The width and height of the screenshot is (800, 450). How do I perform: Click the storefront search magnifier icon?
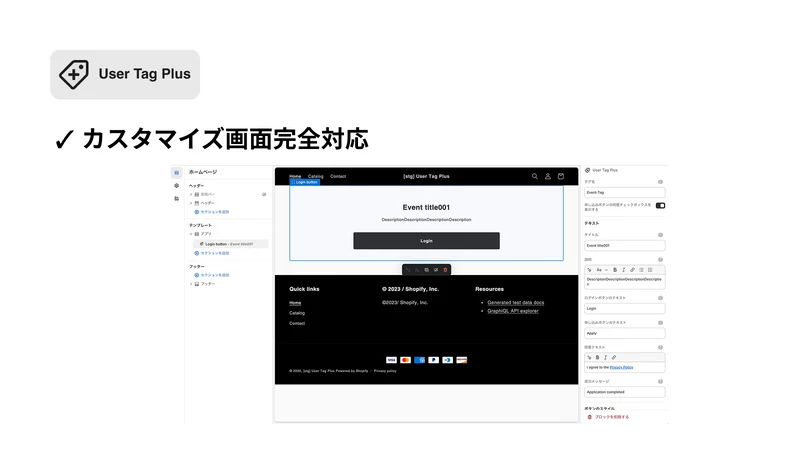[535, 176]
